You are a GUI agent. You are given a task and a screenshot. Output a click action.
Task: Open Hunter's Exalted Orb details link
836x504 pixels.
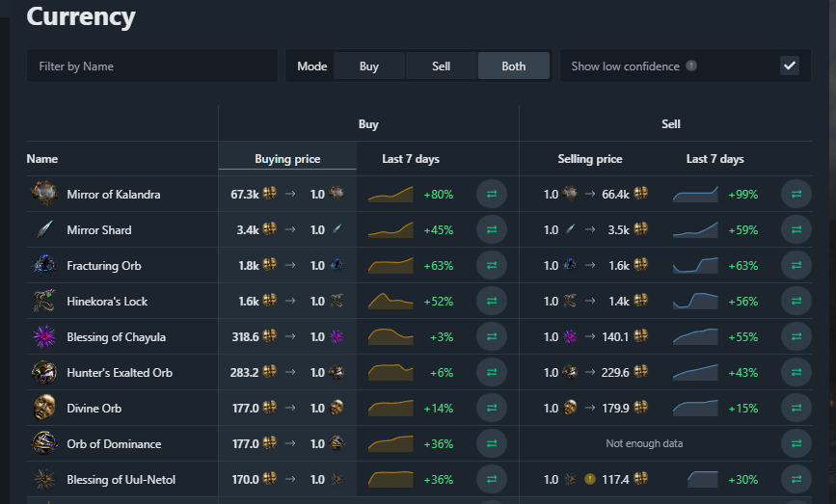click(x=120, y=372)
